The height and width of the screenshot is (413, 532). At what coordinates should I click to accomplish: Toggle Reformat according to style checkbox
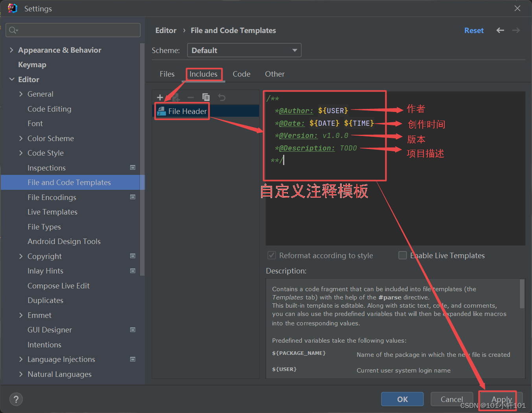pyautogui.click(x=271, y=255)
